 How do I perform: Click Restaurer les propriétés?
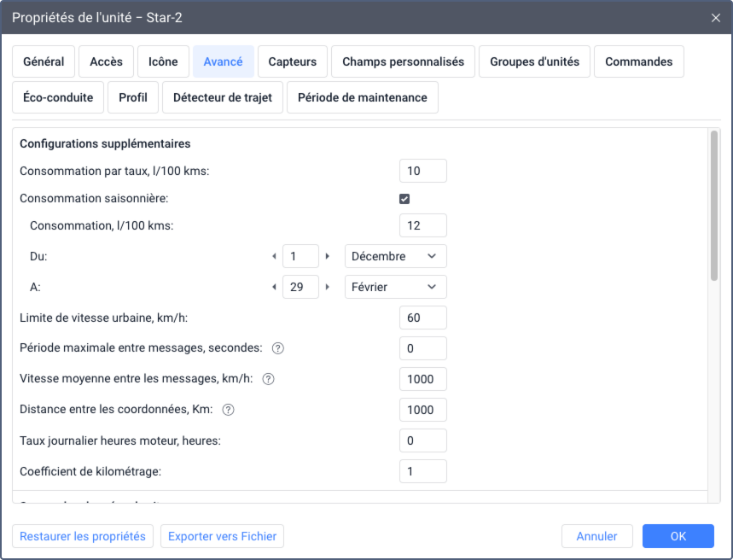click(83, 536)
